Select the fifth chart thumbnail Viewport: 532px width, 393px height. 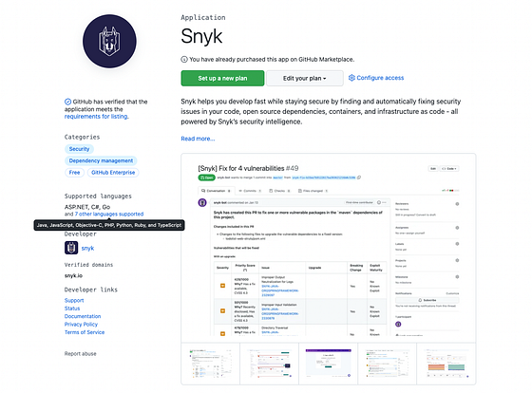446,364
